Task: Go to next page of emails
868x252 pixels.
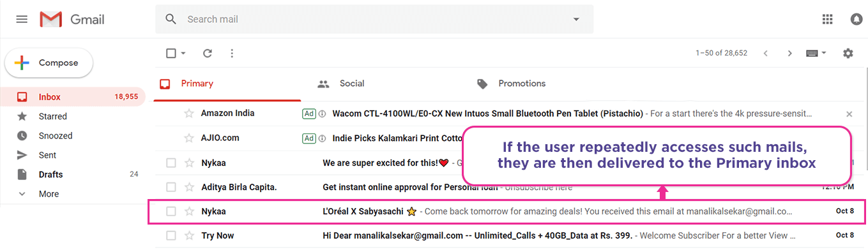Action: click(x=790, y=54)
